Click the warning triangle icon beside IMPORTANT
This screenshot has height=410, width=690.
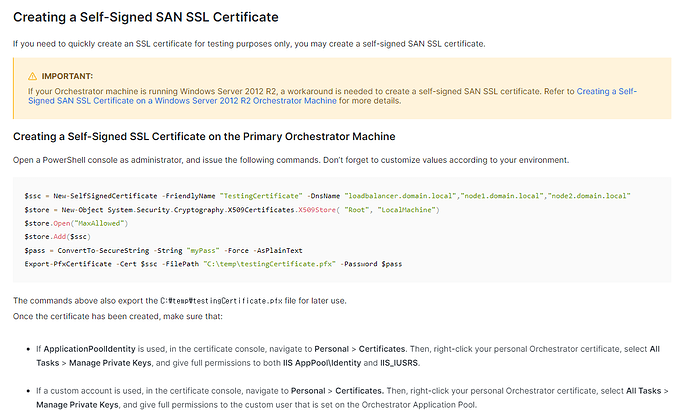32,75
